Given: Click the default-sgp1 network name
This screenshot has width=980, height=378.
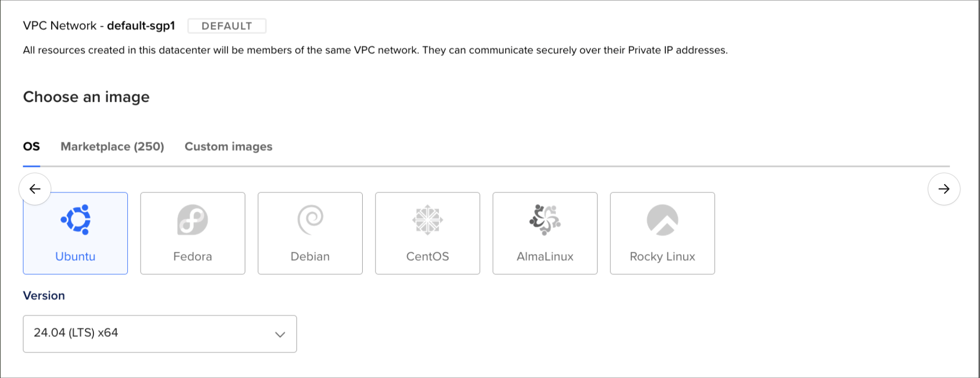Looking at the screenshot, I should pyautogui.click(x=141, y=26).
